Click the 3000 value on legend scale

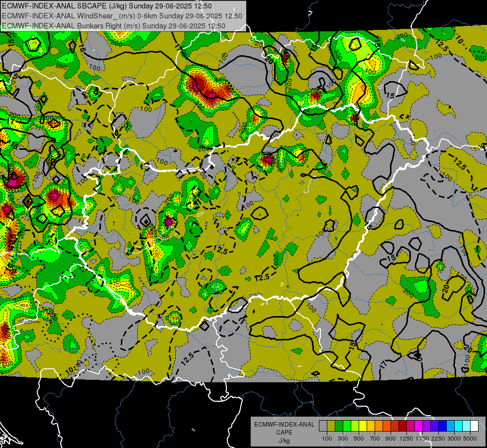454,439
